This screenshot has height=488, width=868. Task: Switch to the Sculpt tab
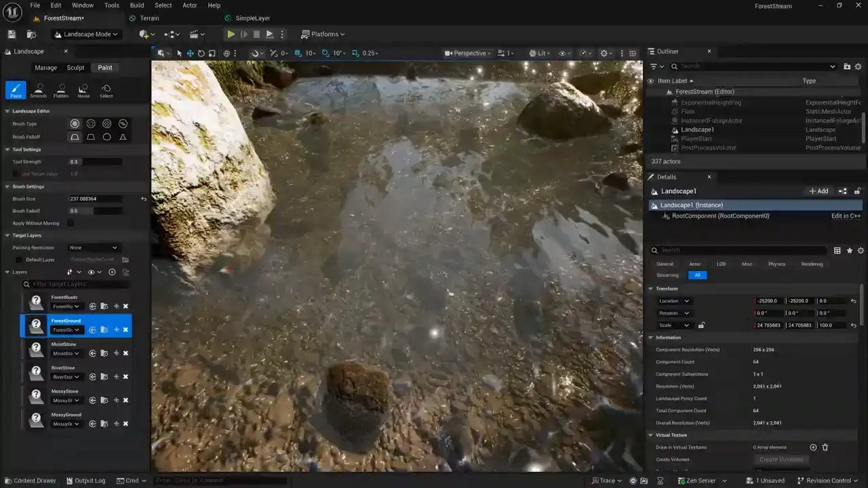pyautogui.click(x=75, y=68)
